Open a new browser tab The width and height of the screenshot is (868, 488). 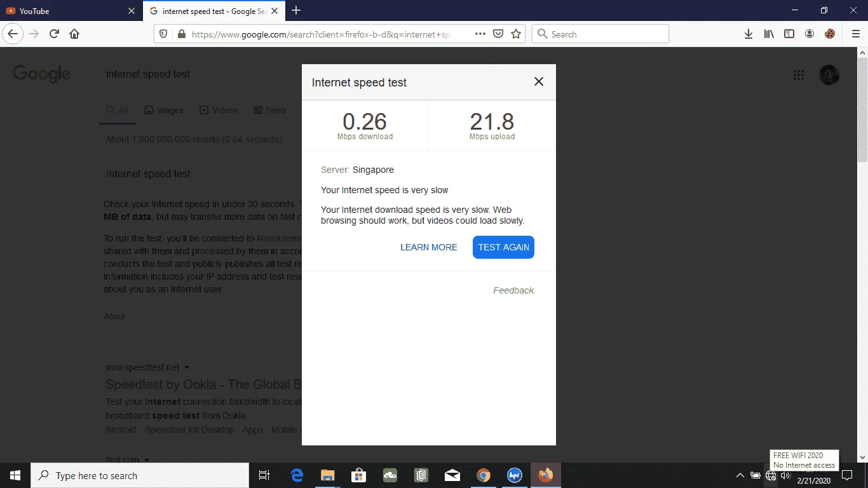pos(296,11)
